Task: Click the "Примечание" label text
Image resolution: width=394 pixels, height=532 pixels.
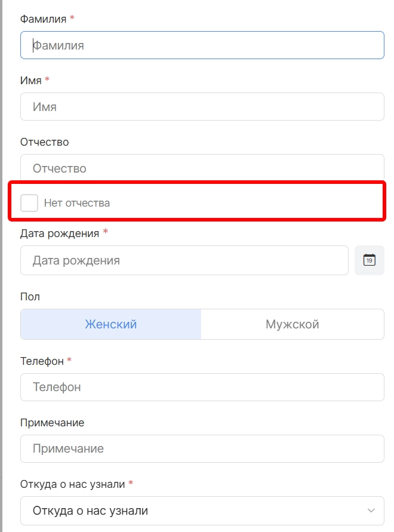Action: 53,423
